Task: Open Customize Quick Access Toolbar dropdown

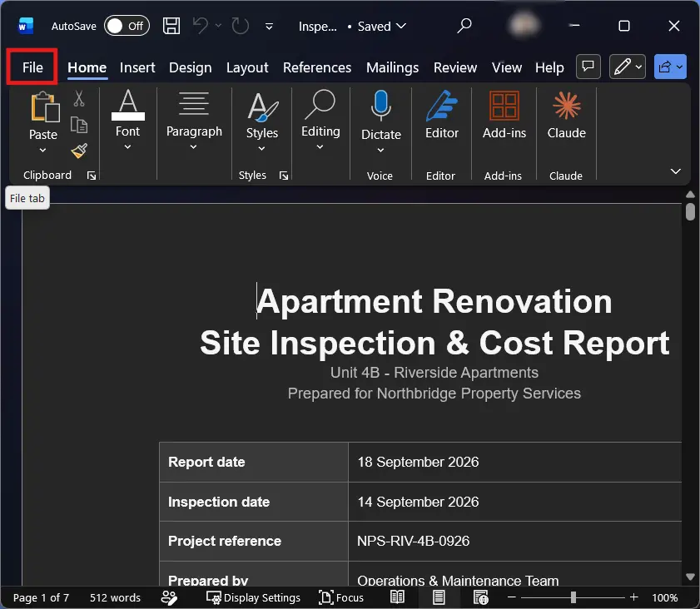Action: point(269,27)
